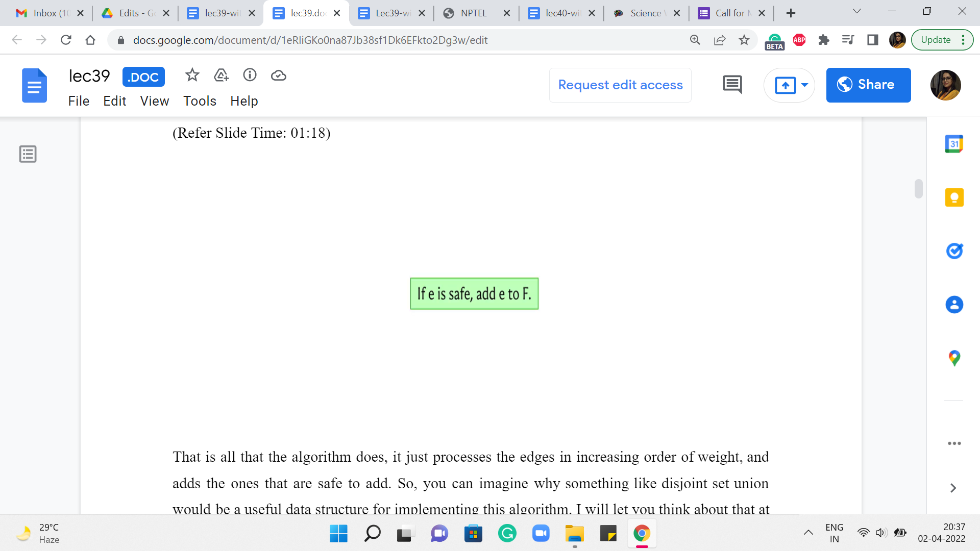This screenshot has height=551, width=980.
Task: Open Google Maps side panel
Action: [954, 358]
